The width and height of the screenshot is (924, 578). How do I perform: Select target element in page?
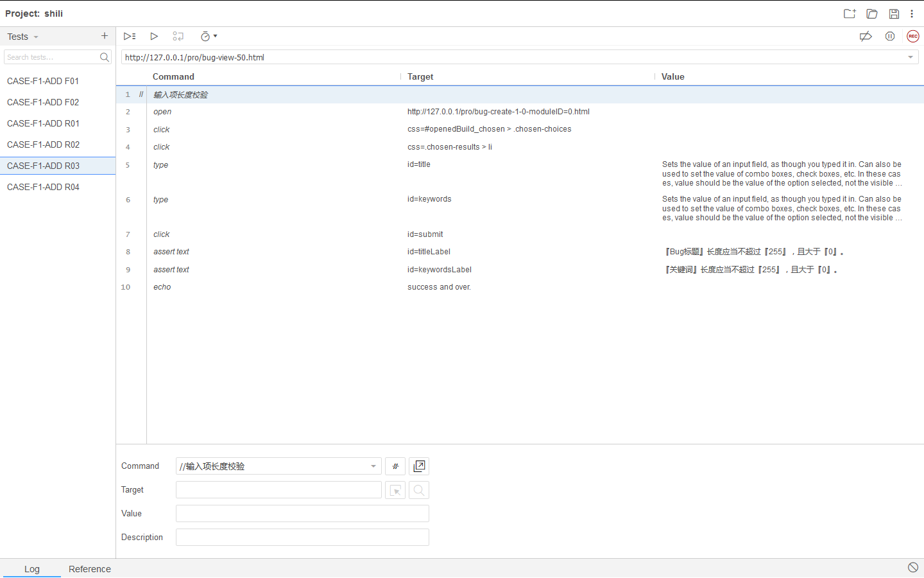click(395, 490)
